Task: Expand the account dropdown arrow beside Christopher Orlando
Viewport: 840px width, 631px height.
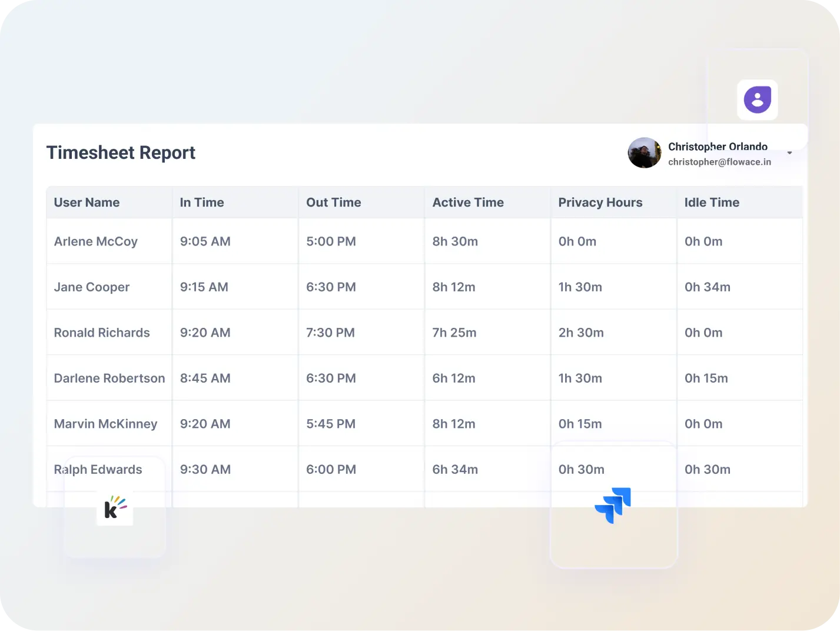Action: tap(790, 153)
